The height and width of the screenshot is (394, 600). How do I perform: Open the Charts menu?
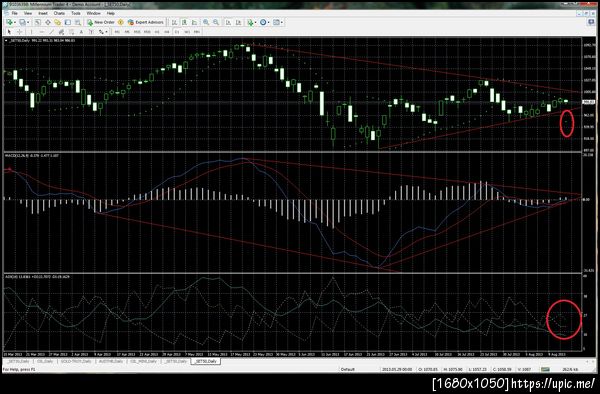click(59, 13)
